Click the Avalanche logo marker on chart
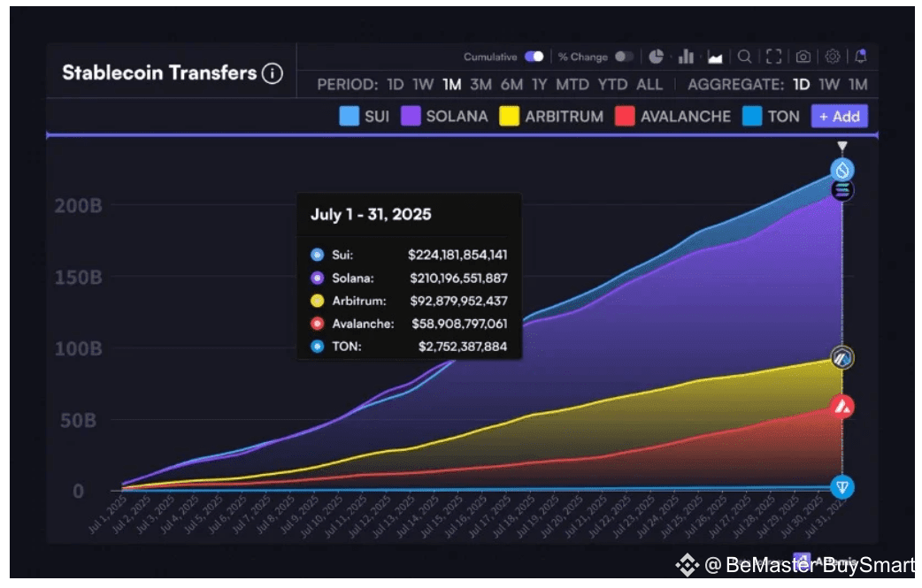Image resolution: width=922 pixels, height=588 pixels. [842, 407]
